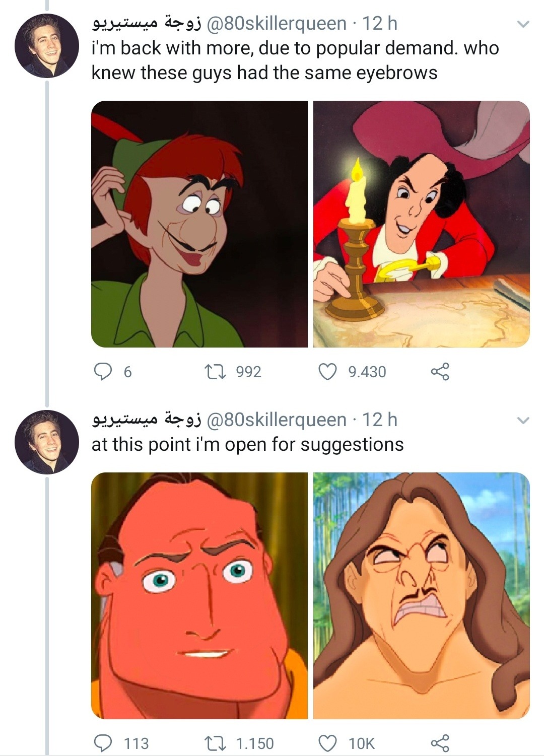The width and height of the screenshot is (544, 756).
Task: Like the same eyebrows tweet
Action: (x=328, y=372)
